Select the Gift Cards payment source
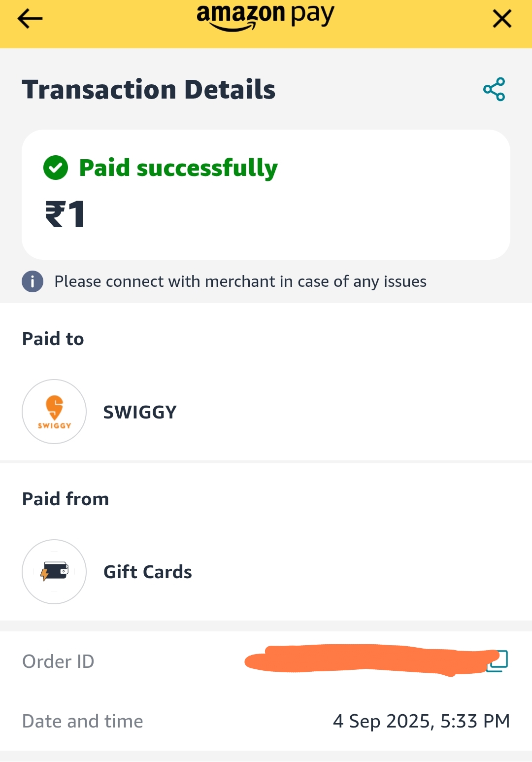The width and height of the screenshot is (532, 762). tap(148, 572)
